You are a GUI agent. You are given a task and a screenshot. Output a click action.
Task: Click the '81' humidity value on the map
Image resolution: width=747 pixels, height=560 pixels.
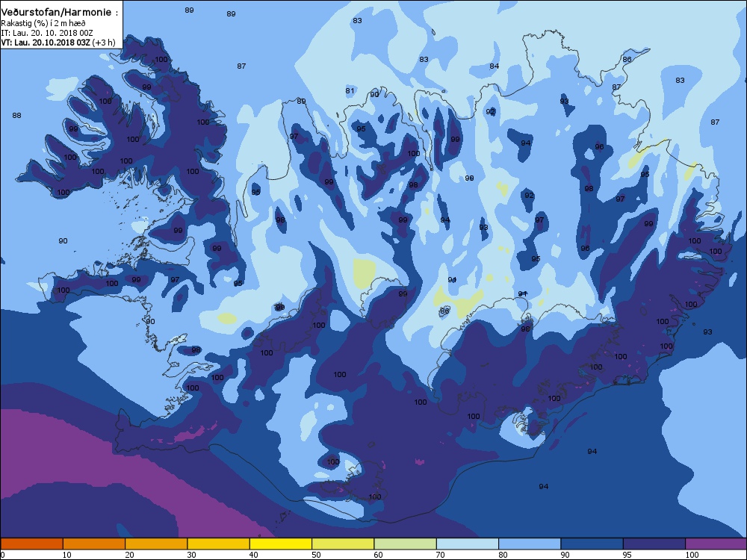click(x=350, y=90)
